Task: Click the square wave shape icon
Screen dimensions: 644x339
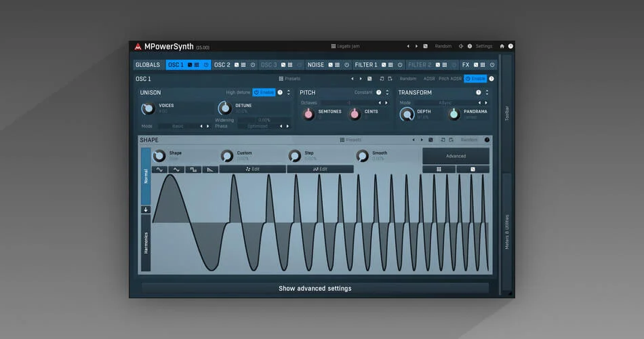Action: [x=193, y=169]
